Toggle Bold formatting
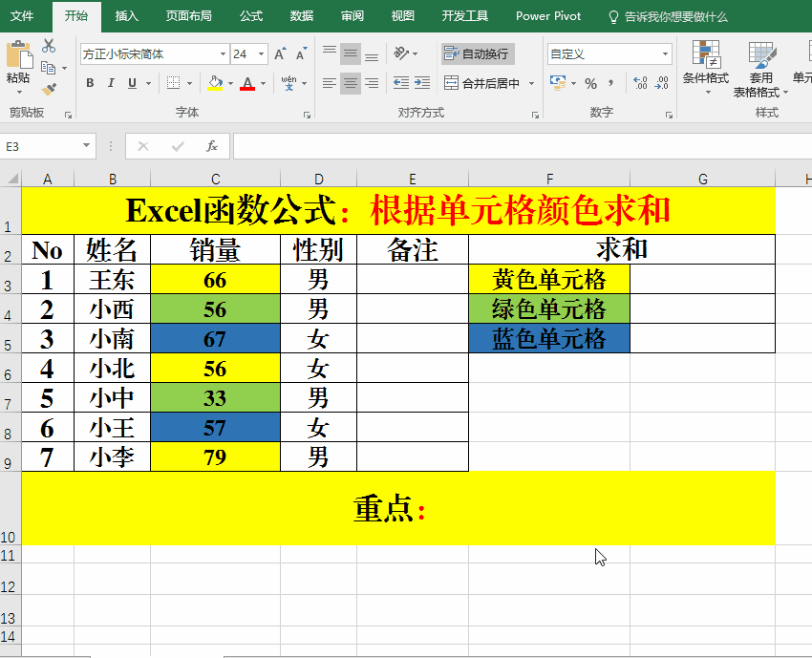The width and height of the screenshot is (812, 658). point(90,83)
